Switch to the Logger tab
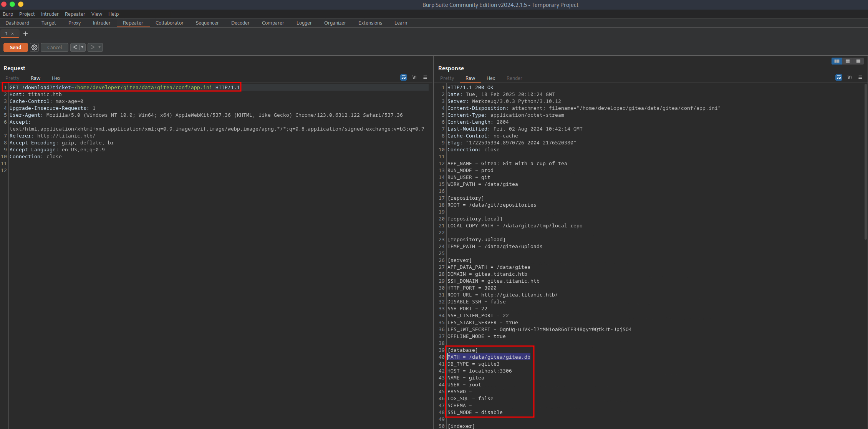Viewport: 868px width, 429px height. (x=304, y=23)
